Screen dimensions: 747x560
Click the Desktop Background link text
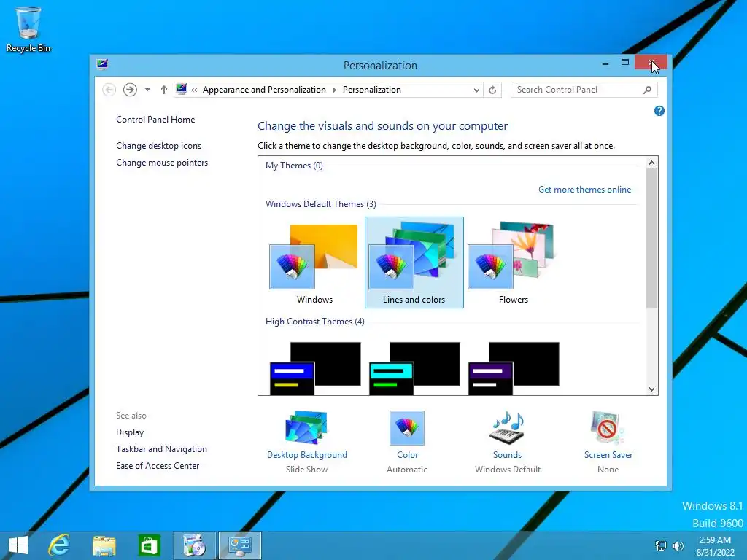click(x=307, y=455)
